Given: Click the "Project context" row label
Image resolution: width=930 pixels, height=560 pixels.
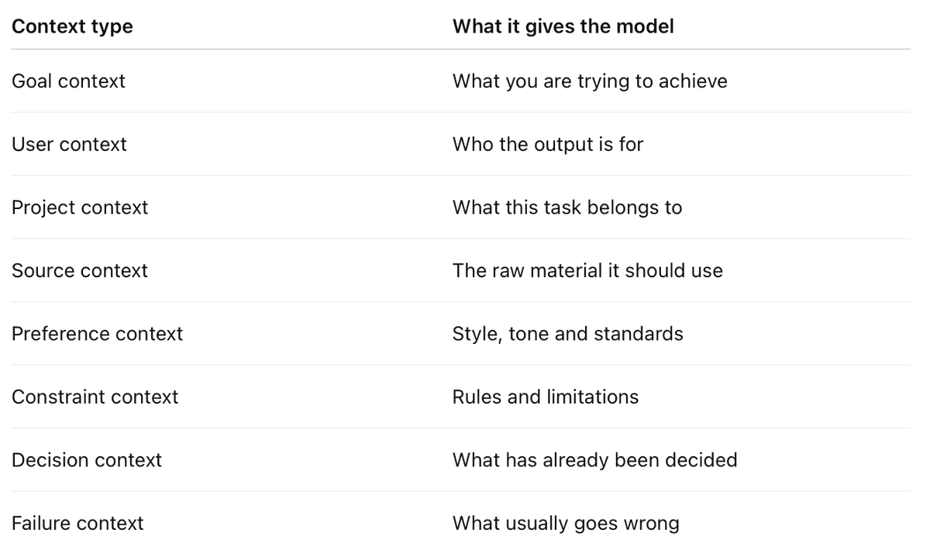Looking at the screenshot, I should tap(80, 208).
